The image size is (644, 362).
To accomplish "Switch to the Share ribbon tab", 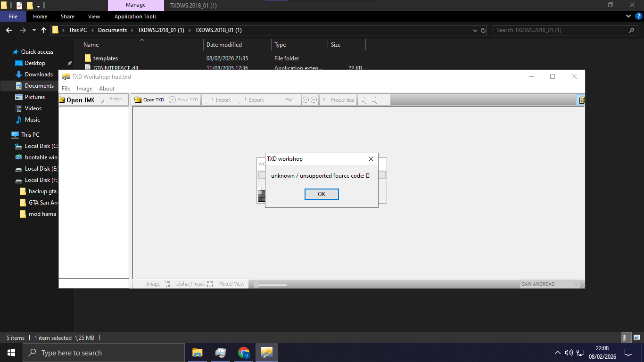I will coord(67,16).
